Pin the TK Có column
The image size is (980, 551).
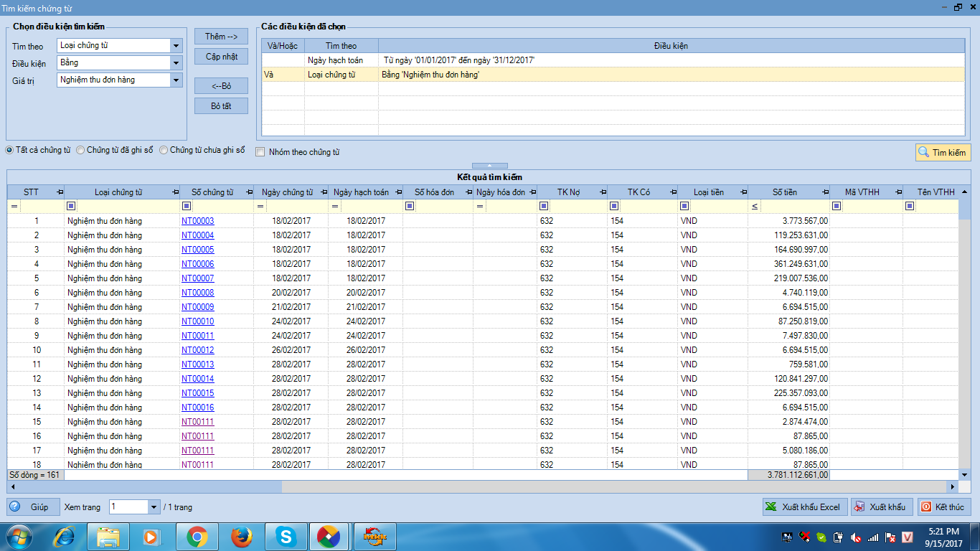click(x=674, y=192)
